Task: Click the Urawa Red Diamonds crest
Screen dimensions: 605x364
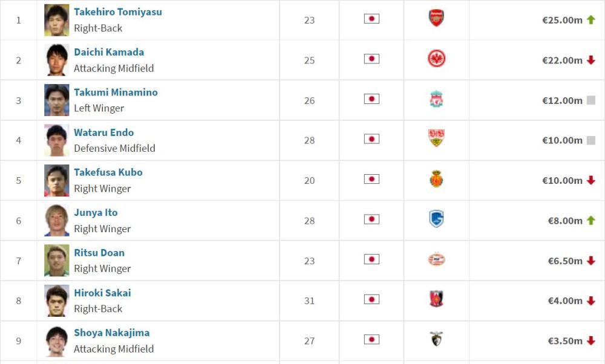Action: [436, 299]
